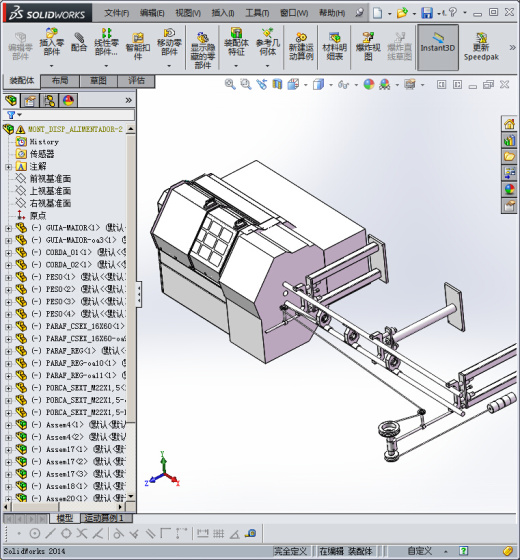
Task: Click status bar help question icon
Action: [x=463, y=551]
